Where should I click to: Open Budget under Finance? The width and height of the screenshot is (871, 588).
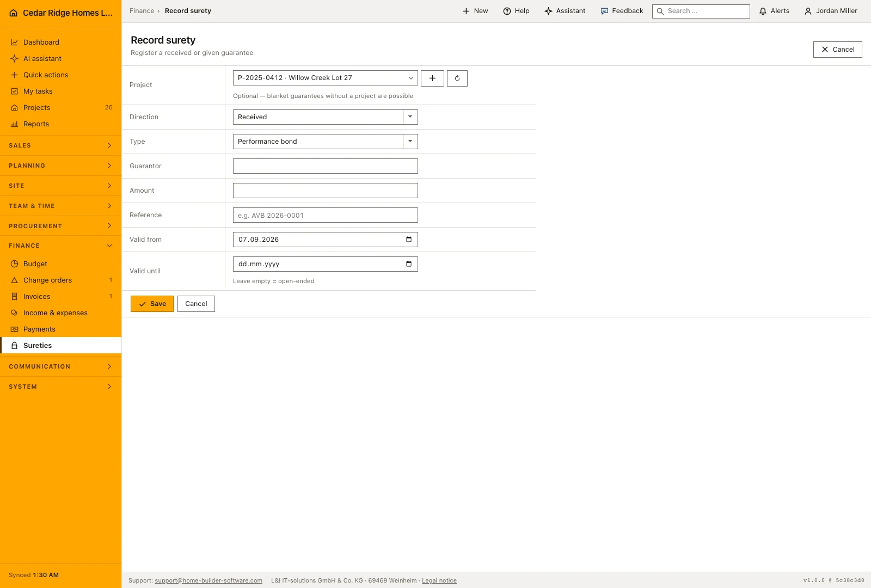point(60,264)
